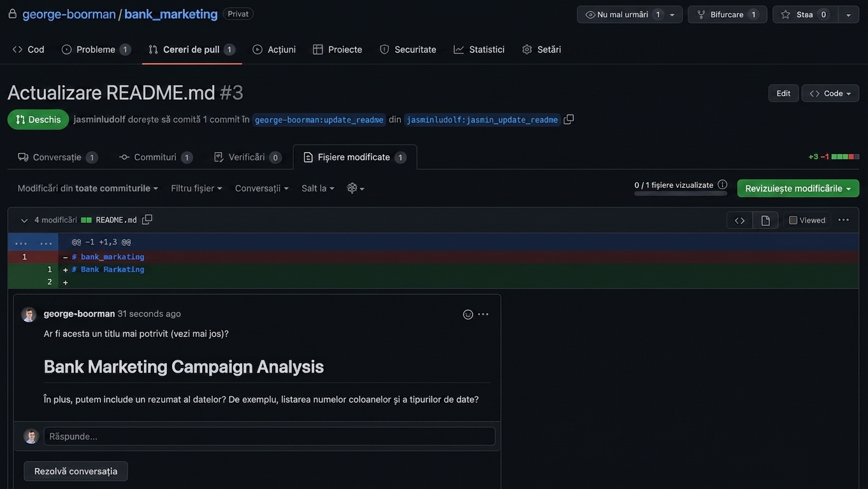The width and height of the screenshot is (868, 489).
Task: Open the Setări tab
Action: click(542, 50)
